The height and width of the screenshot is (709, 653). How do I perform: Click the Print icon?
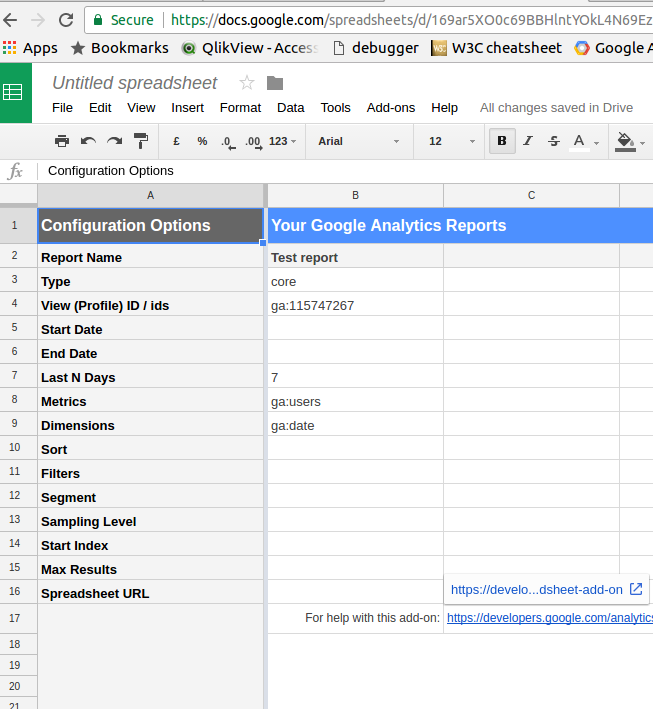click(x=62, y=141)
